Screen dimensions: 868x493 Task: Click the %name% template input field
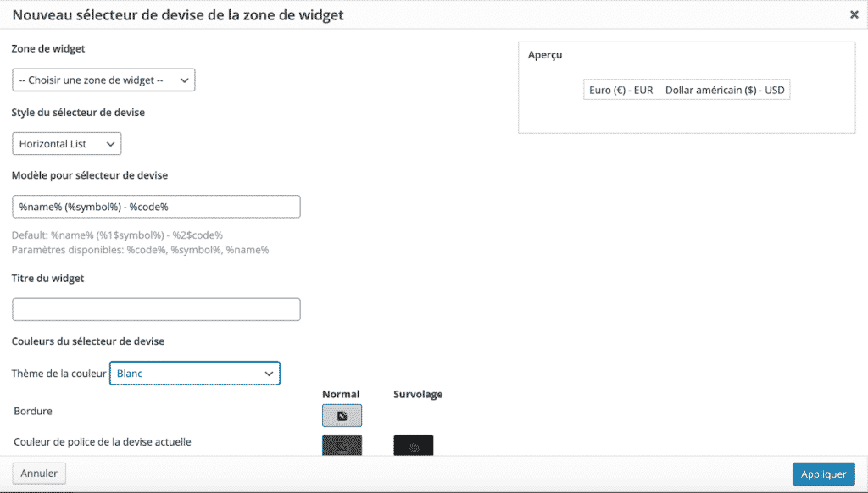(x=156, y=206)
